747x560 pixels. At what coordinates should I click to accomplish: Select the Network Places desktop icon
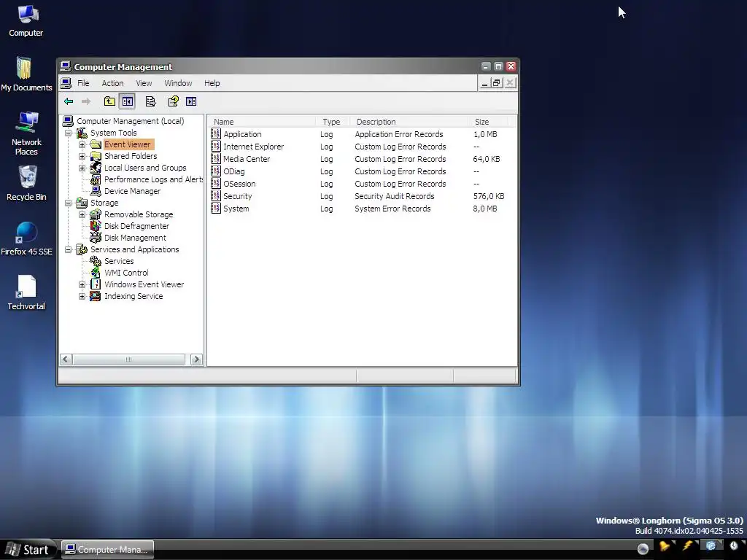coord(26,133)
